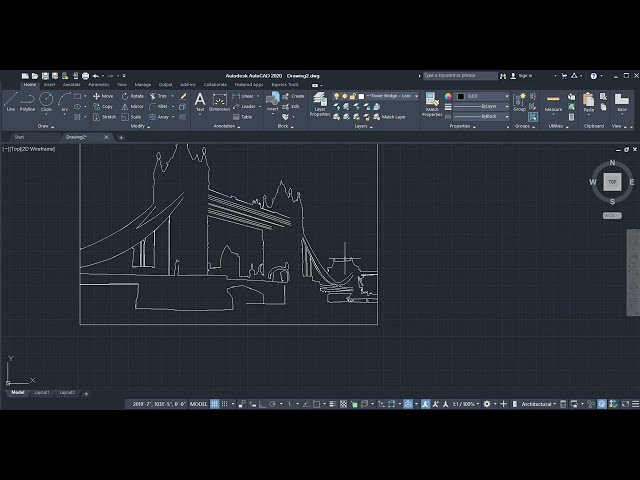Go to the Start file tab
The width and height of the screenshot is (640, 480).
pyautogui.click(x=19, y=137)
